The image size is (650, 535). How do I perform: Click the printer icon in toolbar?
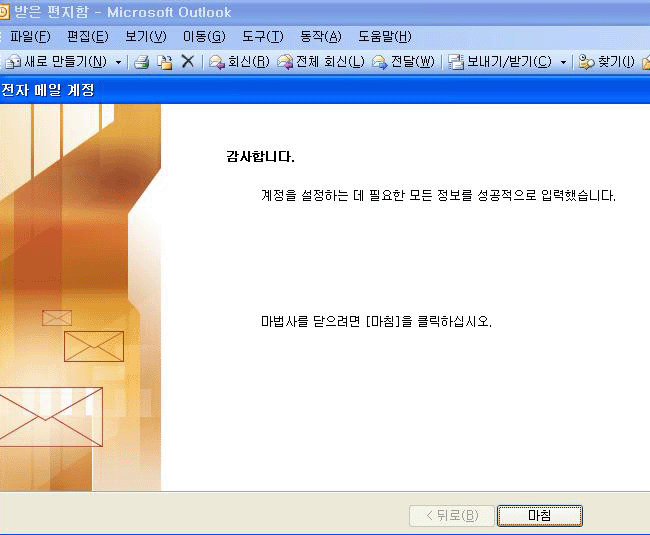click(142, 62)
